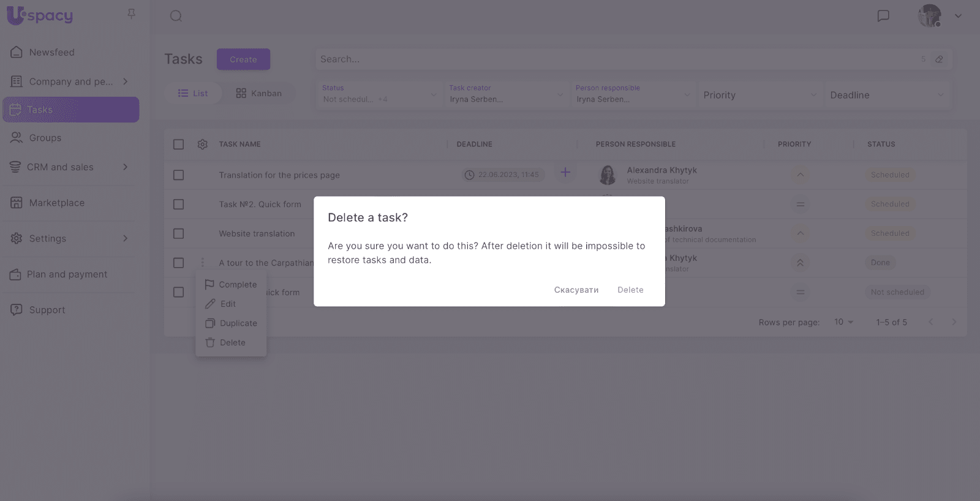This screenshot has height=501, width=980.
Task: Click the search magnifier icon in top bar
Action: tap(176, 16)
